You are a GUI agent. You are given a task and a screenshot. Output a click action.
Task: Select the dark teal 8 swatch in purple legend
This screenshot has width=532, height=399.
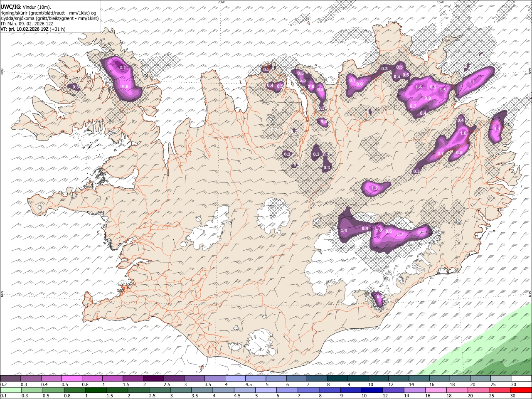337,378
